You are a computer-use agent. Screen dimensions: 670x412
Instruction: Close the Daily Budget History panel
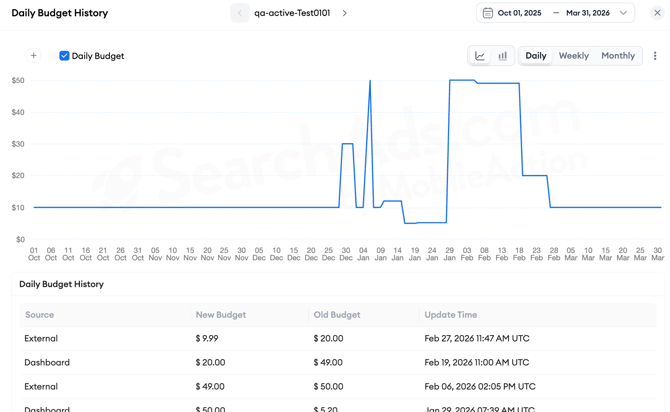[x=657, y=13]
